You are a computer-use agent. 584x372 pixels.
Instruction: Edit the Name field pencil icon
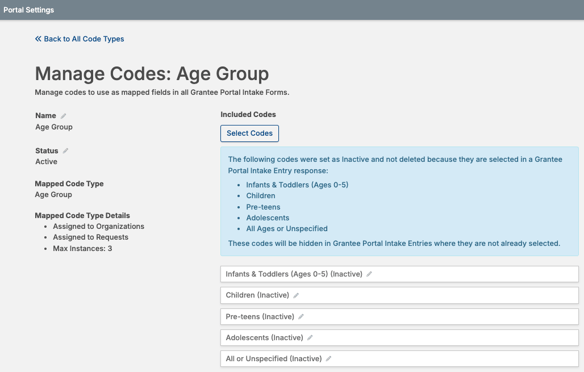[63, 116]
